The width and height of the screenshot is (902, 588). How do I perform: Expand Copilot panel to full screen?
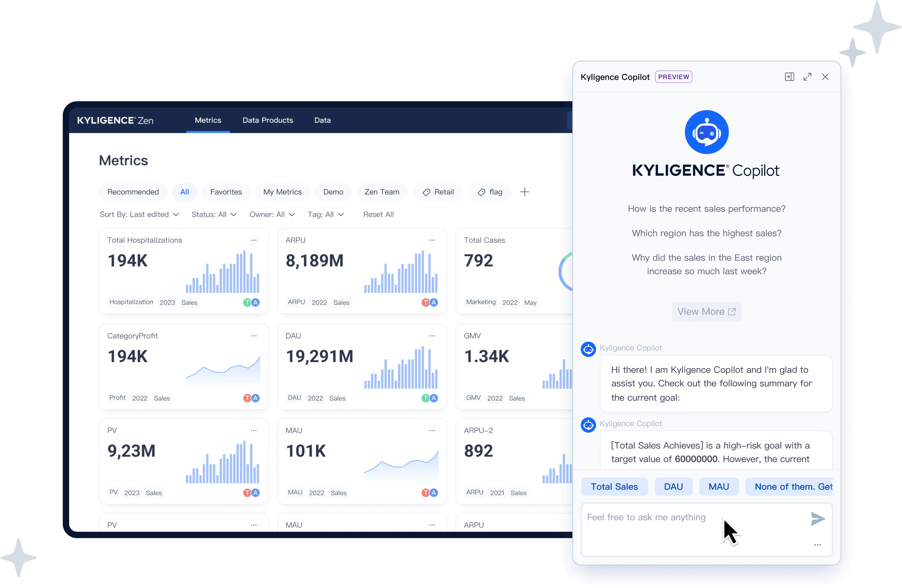tap(807, 77)
